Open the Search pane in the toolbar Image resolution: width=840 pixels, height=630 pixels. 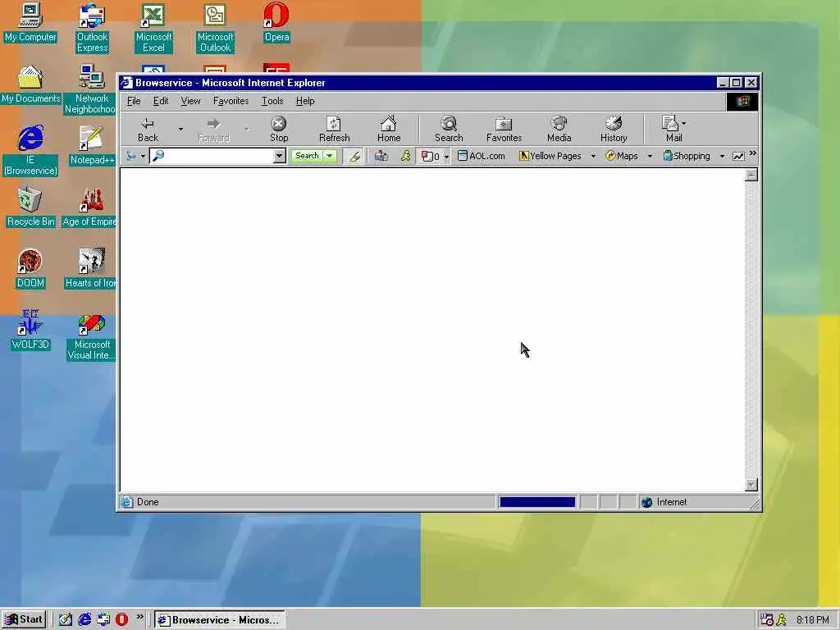[x=449, y=129]
